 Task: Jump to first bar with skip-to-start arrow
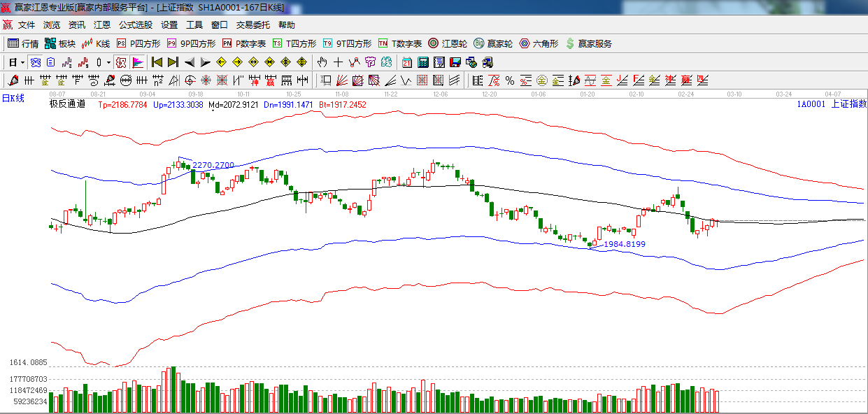pos(157,62)
